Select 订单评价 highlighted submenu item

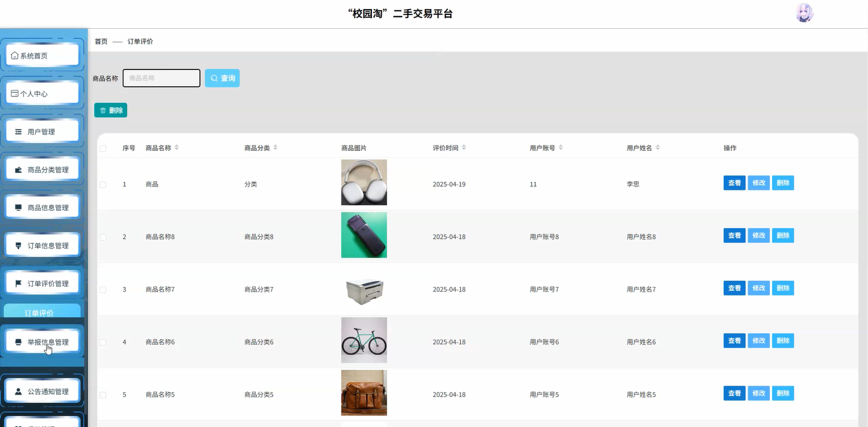coord(42,313)
